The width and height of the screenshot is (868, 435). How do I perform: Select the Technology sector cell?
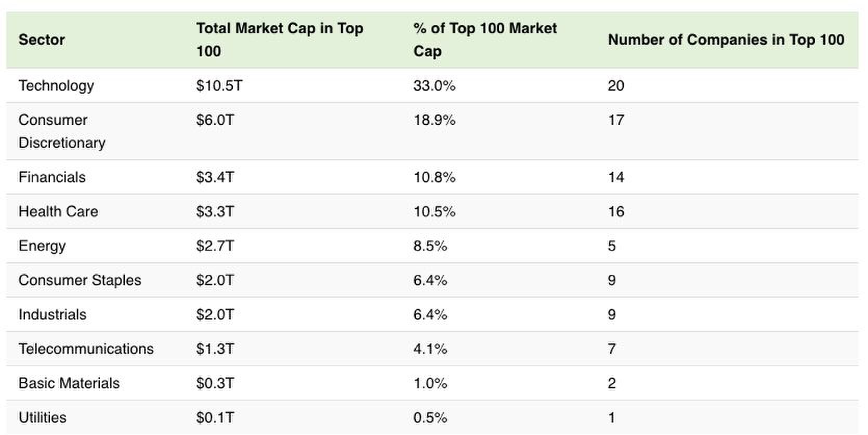(x=56, y=85)
